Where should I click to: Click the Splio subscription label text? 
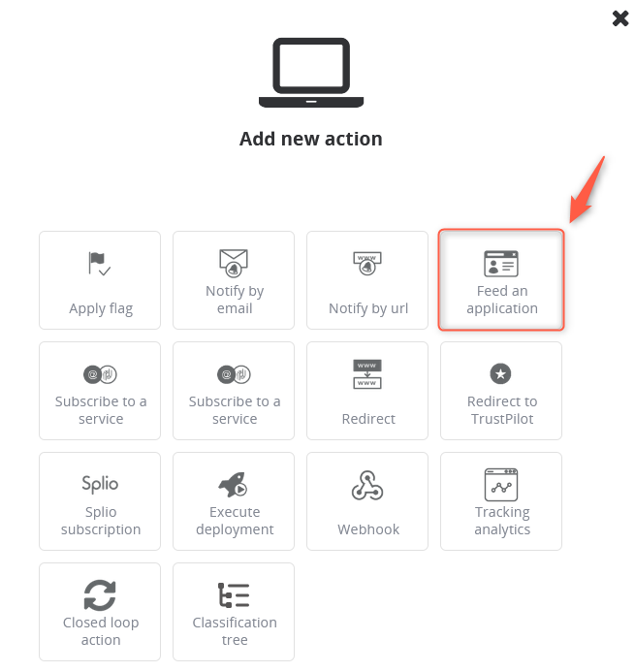(x=101, y=521)
